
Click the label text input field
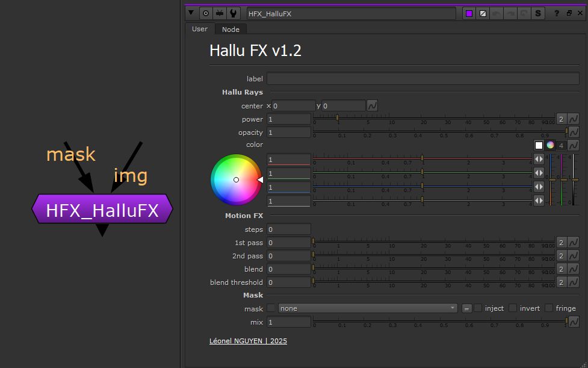pyautogui.click(x=422, y=79)
